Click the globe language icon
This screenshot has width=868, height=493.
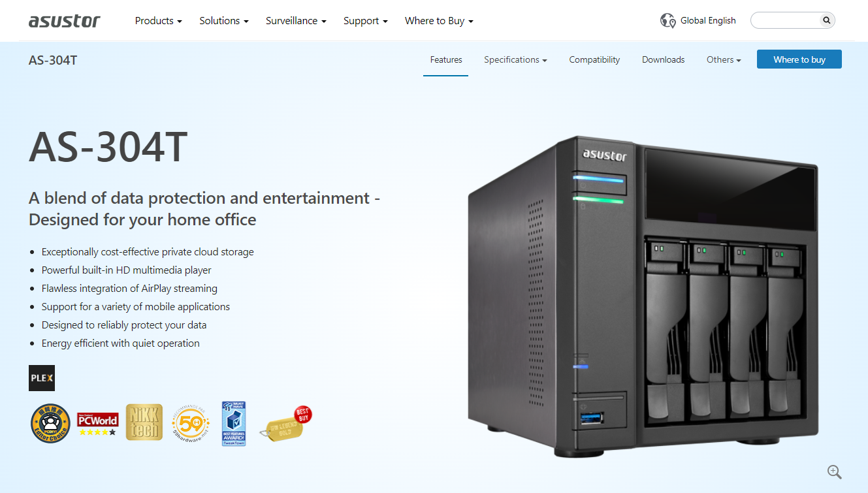(x=667, y=20)
